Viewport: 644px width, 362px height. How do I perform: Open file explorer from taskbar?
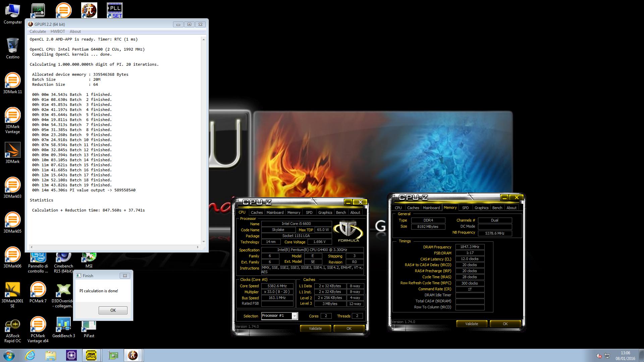[51, 355]
